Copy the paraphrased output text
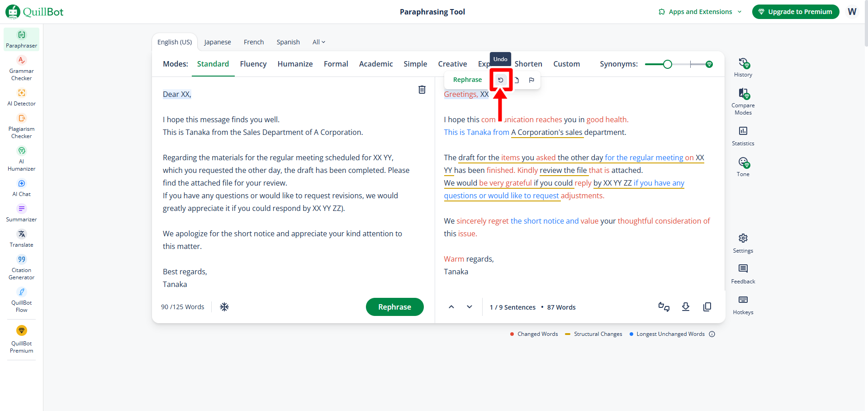The height and width of the screenshot is (411, 868). point(707,307)
